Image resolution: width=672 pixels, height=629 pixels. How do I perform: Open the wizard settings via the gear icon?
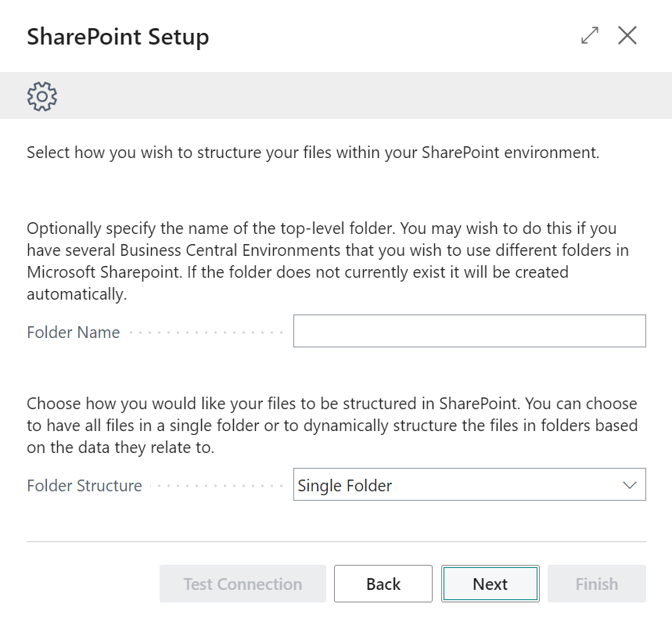pyautogui.click(x=41, y=95)
